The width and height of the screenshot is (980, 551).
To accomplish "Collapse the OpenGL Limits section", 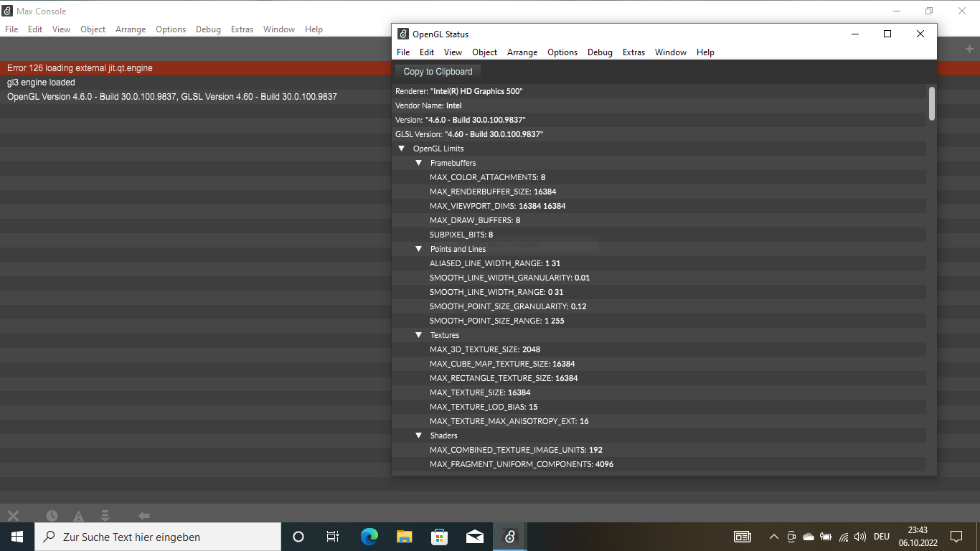I will click(401, 149).
